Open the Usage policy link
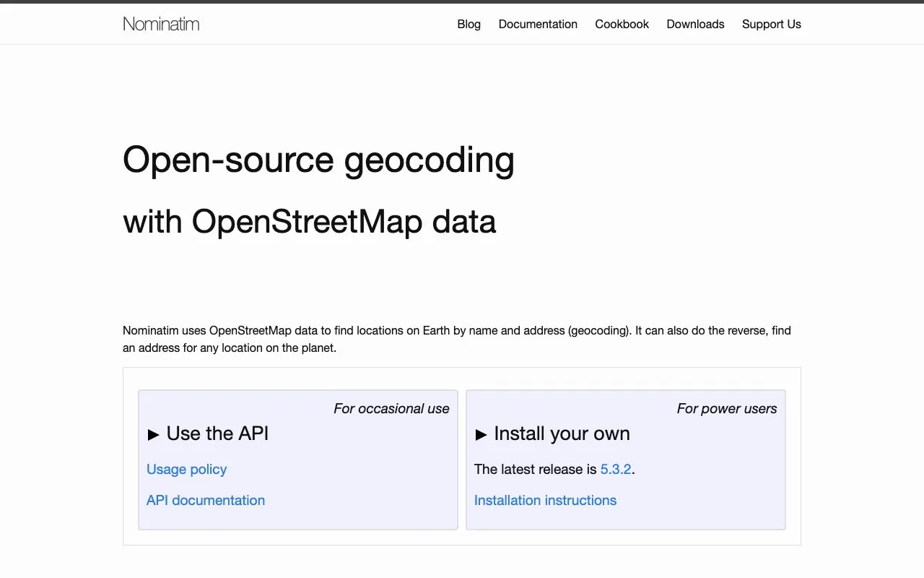Image resolution: width=924 pixels, height=578 pixels. [x=186, y=469]
